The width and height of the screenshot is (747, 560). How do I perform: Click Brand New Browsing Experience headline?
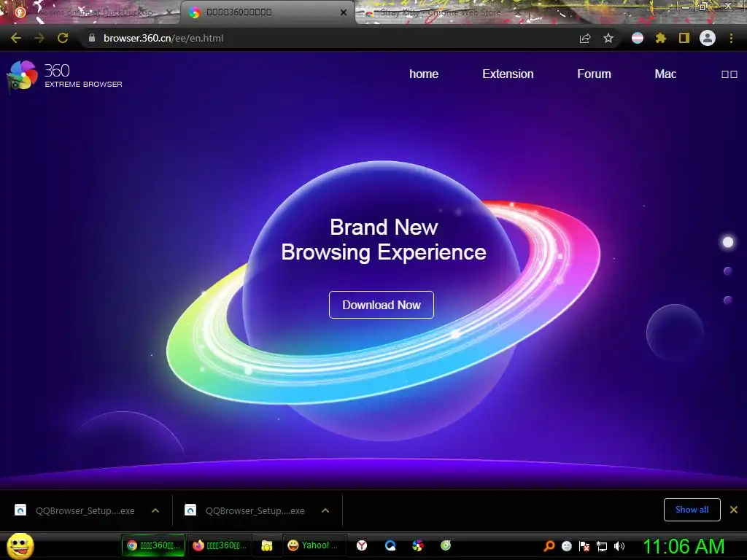[x=384, y=239]
